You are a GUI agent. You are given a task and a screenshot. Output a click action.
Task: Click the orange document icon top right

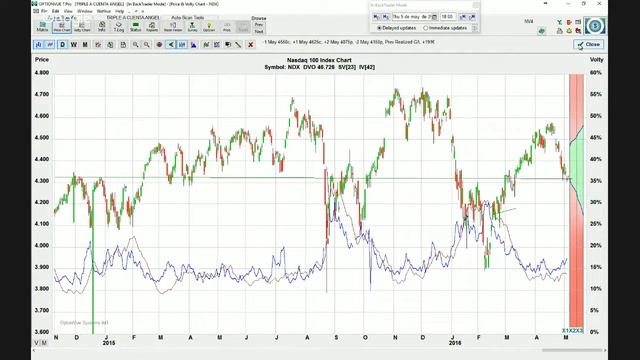pos(569,22)
